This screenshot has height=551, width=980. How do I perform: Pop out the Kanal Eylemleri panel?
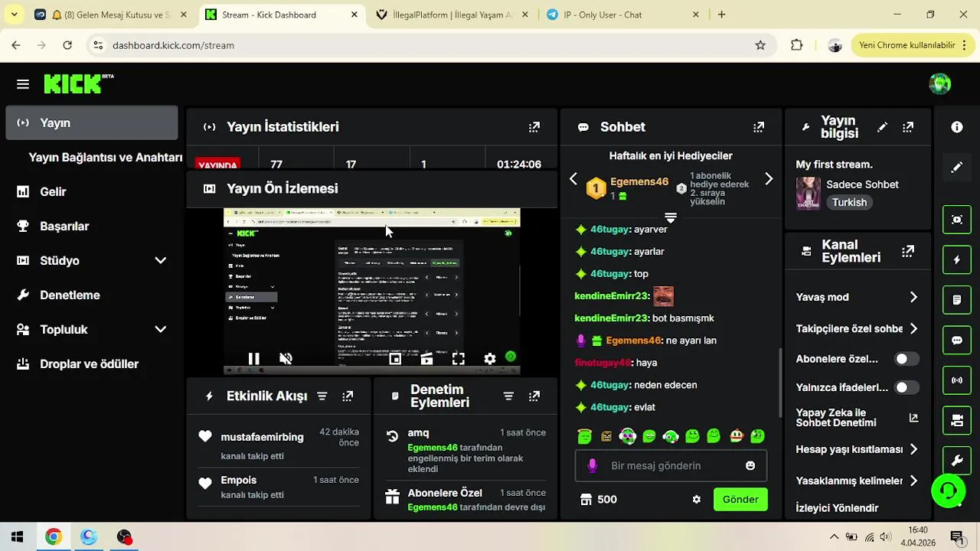pos(908,251)
